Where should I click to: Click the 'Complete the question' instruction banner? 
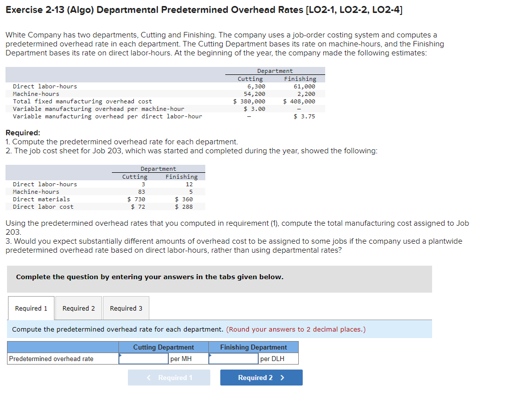(x=219, y=279)
